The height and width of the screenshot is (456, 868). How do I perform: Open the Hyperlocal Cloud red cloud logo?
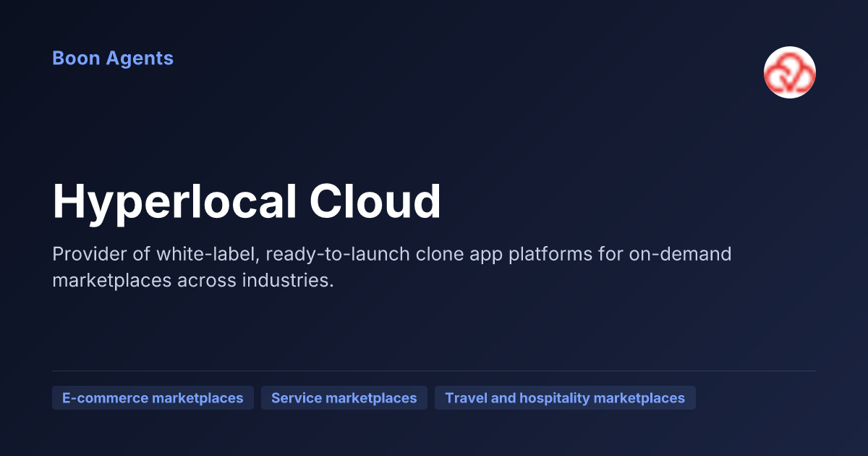pos(790,72)
